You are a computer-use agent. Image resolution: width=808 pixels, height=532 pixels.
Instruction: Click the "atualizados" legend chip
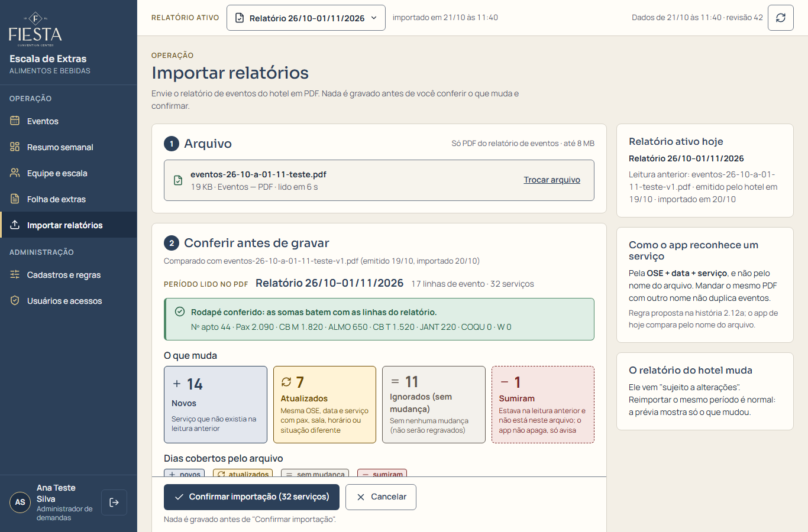(243, 473)
